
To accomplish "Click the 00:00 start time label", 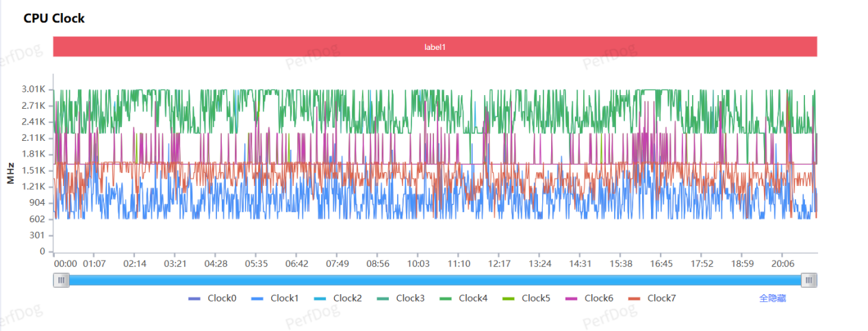I will point(65,264).
